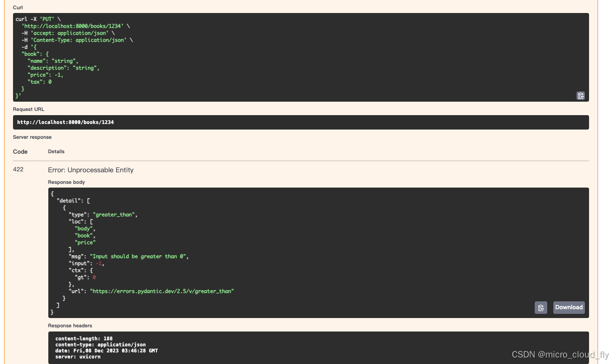
Task: Click the 'Server response' label
Action: tap(32, 137)
